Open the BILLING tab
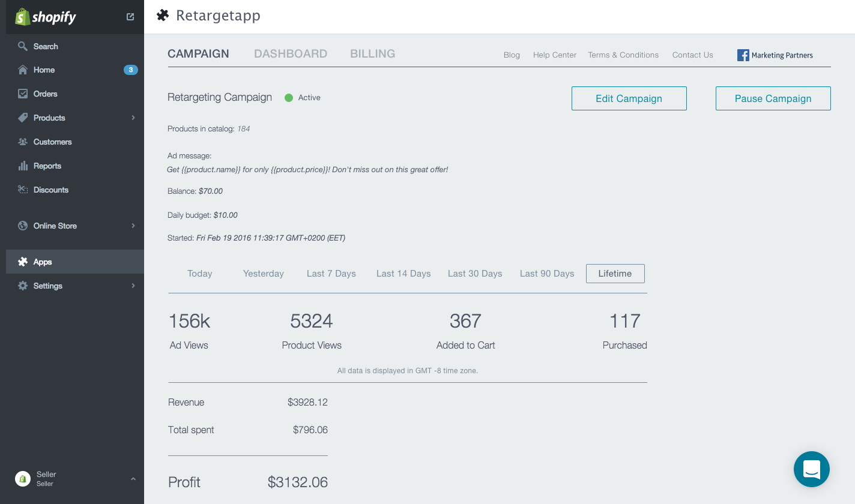This screenshot has width=855, height=504. (372, 53)
